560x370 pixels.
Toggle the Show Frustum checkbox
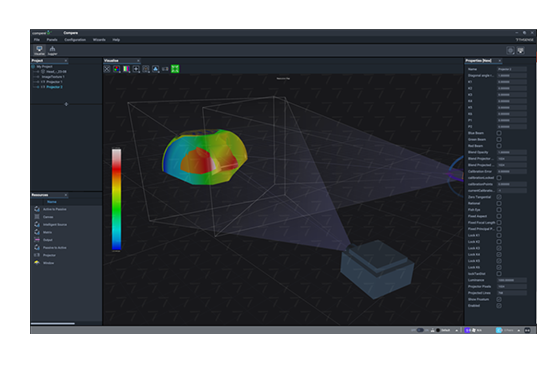(499, 299)
